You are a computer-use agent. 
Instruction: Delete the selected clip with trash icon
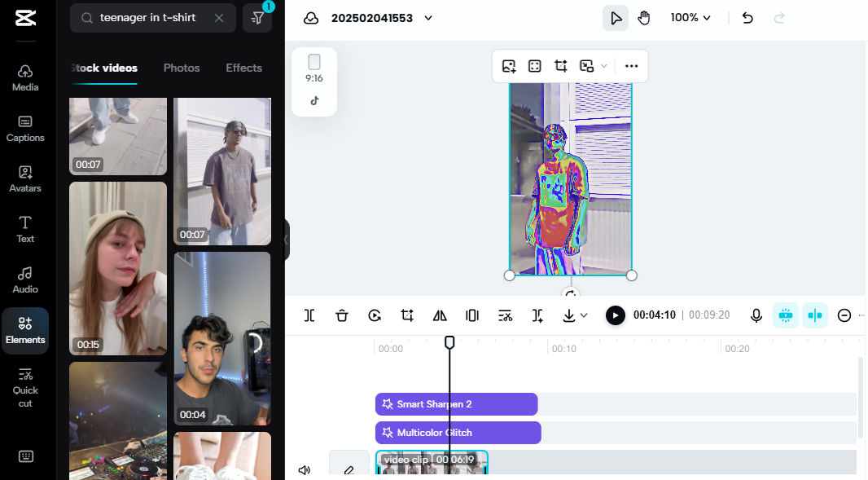point(342,315)
